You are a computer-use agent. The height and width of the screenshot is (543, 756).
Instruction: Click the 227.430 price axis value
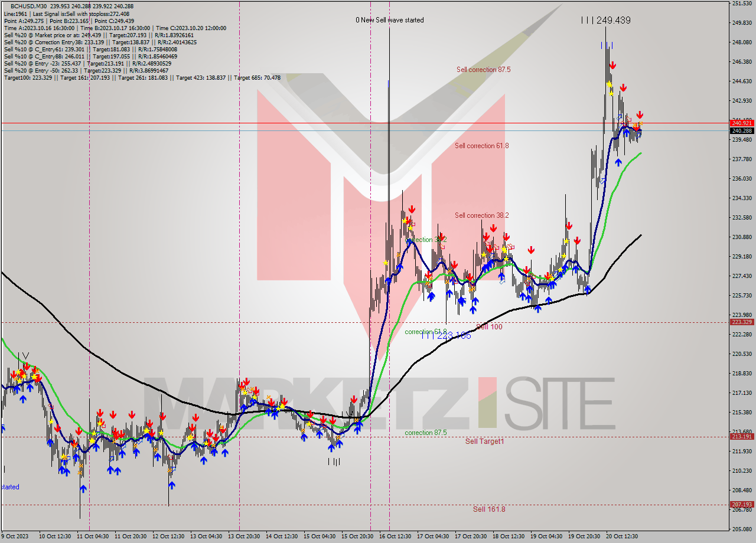coord(742,276)
